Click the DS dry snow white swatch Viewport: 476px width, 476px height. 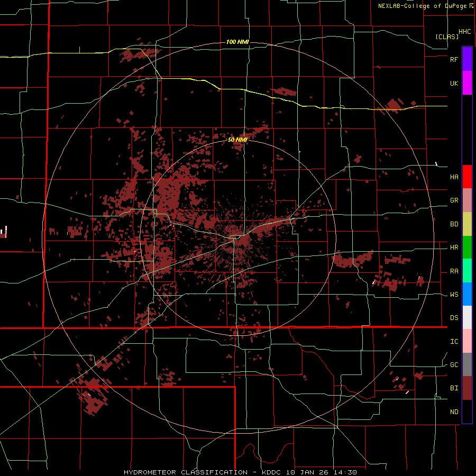pos(467,317)
